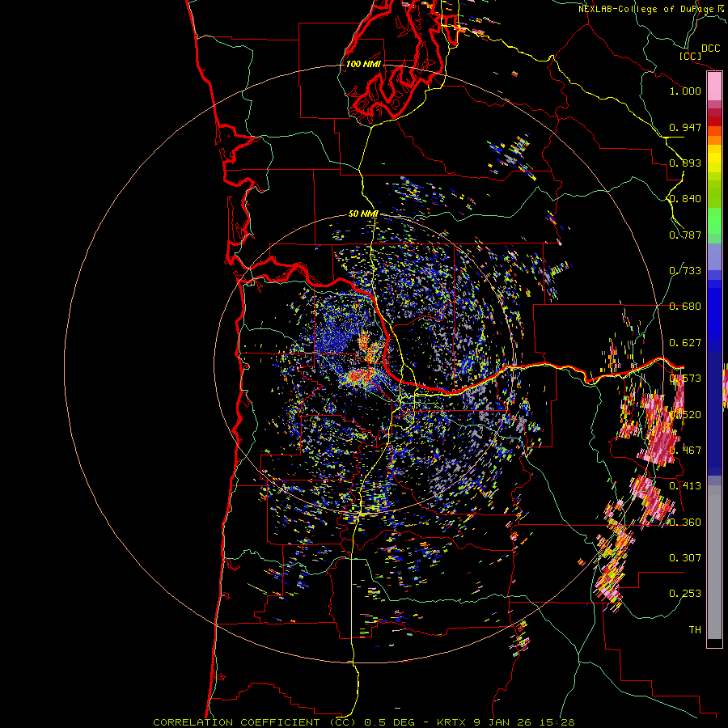728x728 pixels.
Task: Click the 0.787 scale value
Action: (685, 235)
